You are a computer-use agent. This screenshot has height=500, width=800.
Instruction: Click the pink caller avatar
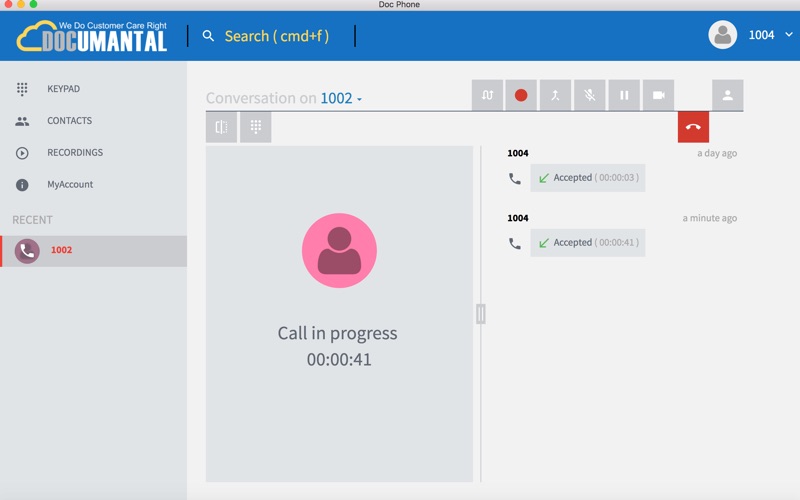pyautogui.click(x=339, y=251)
